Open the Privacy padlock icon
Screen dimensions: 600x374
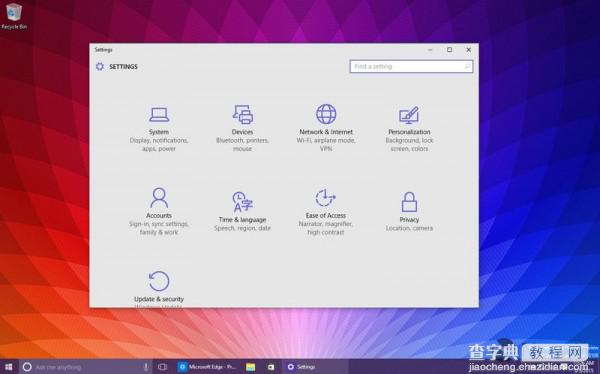tap(409, 202)
